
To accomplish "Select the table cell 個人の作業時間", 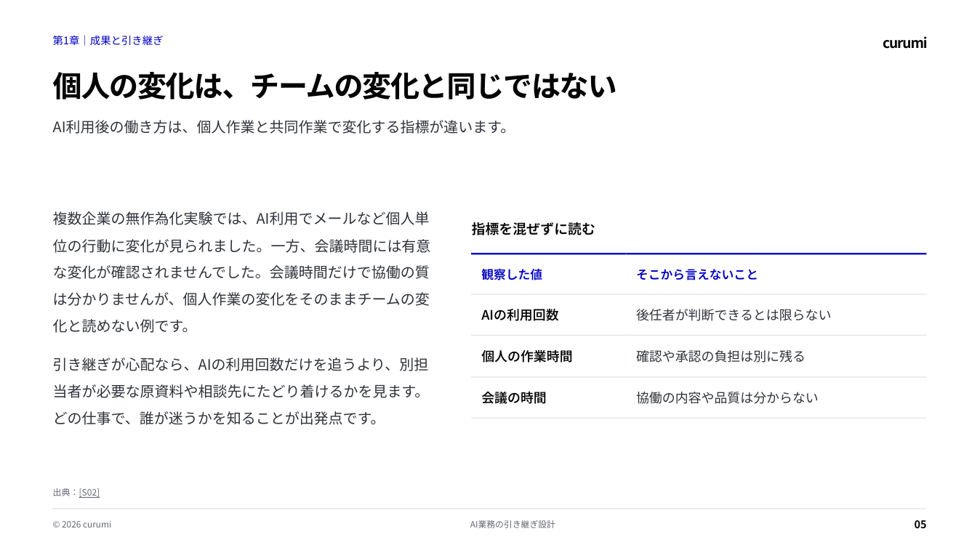I will click(526, 356).
